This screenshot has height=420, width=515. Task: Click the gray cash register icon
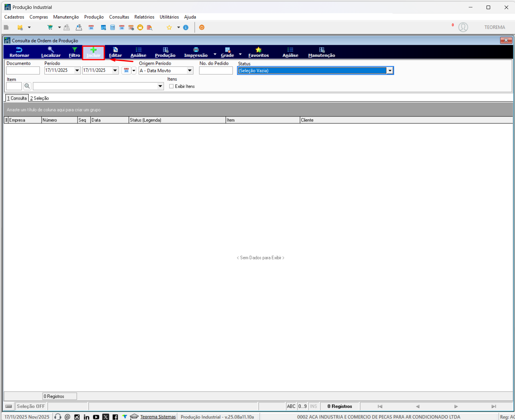66,27
